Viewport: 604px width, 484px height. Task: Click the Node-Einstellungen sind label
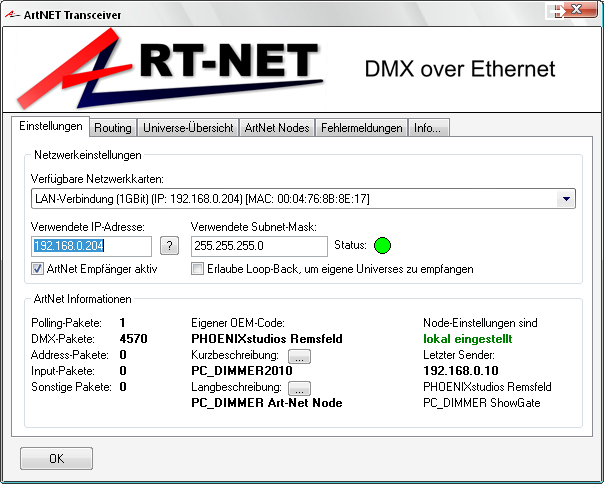pos(480,323)
